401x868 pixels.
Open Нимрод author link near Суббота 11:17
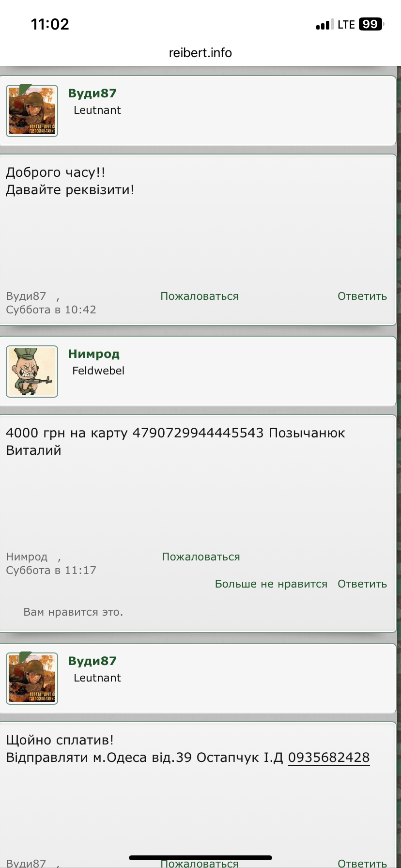tap(27, 557)
